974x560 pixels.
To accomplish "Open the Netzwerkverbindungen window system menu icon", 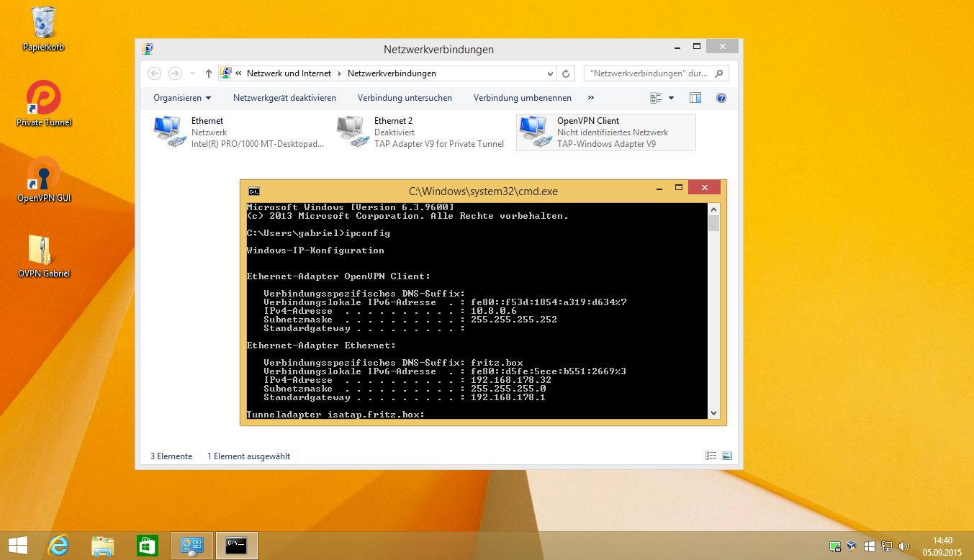I will click(x=148, y=49).
